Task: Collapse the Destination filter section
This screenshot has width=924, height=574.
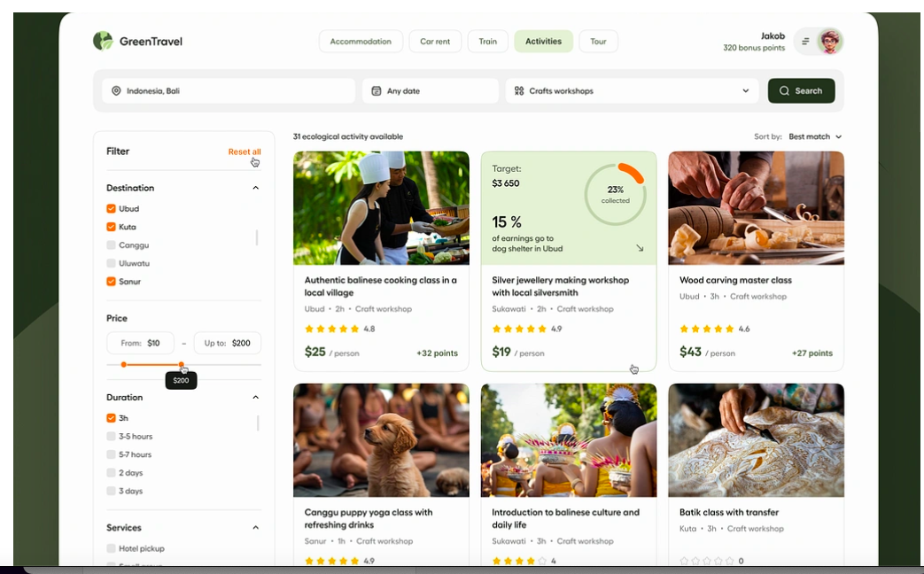Action: [255, 188]
